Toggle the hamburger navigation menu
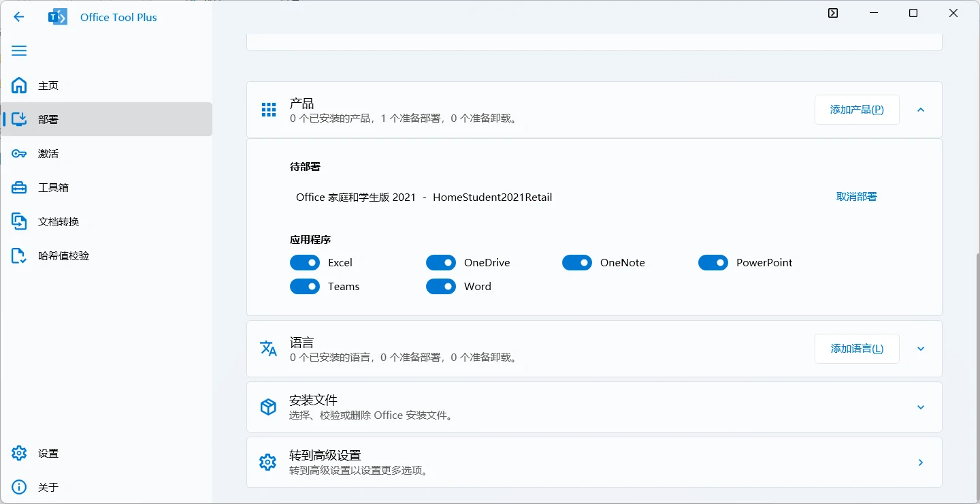The height and width of the screenshot is (504, 980). pyautogui.click(x=19, y=51)
